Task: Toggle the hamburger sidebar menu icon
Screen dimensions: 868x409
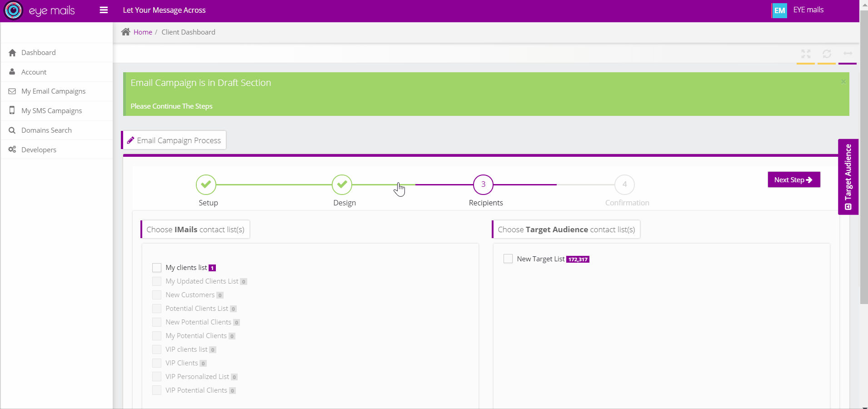Action: [x=104, y=10]
